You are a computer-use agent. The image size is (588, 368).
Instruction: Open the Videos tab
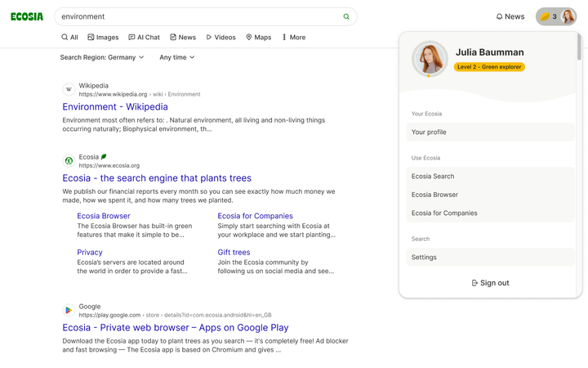coord(220,37)
